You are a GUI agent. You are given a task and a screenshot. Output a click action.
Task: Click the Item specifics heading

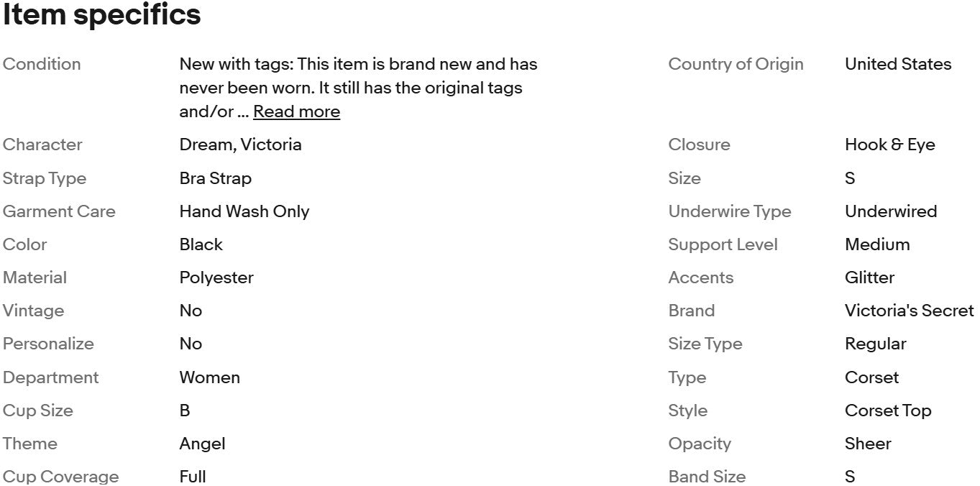(x=102, y=15)
